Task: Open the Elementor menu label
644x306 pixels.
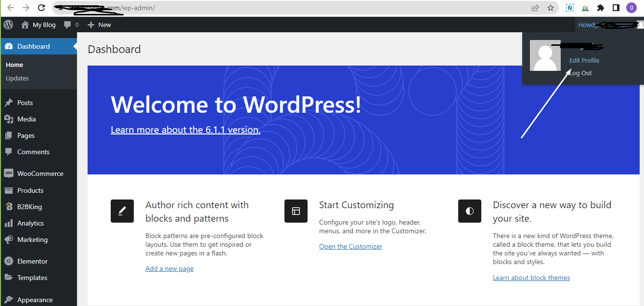Action: point(33,261)
